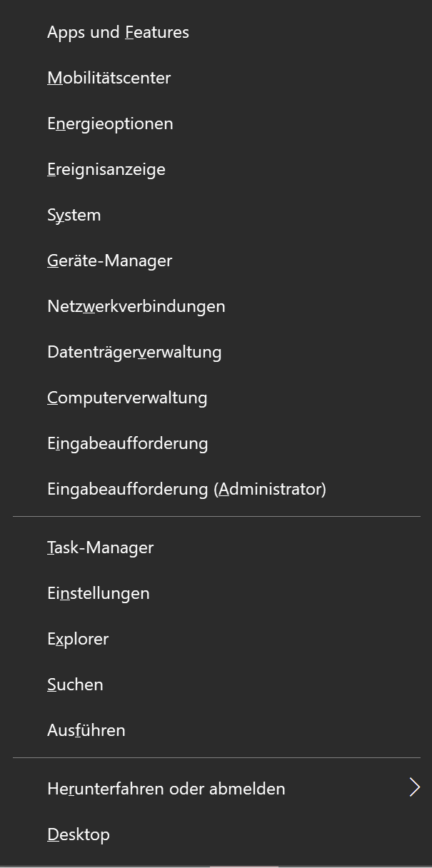Screen dimensions: 432x868
Task: Open Datenträgerverwaltung
Action: point(134,352)
